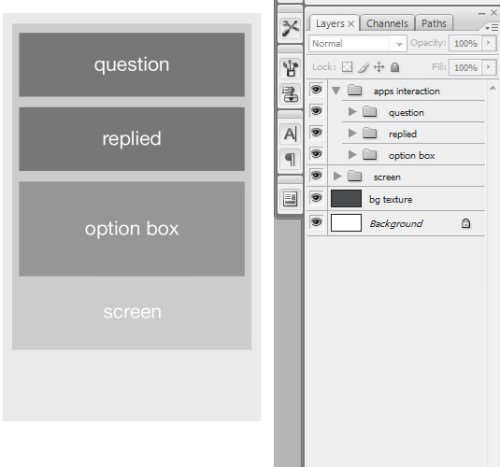Open the Paragraph panel icon
This screenshot has height=467, width=500.
coord(290,159)
